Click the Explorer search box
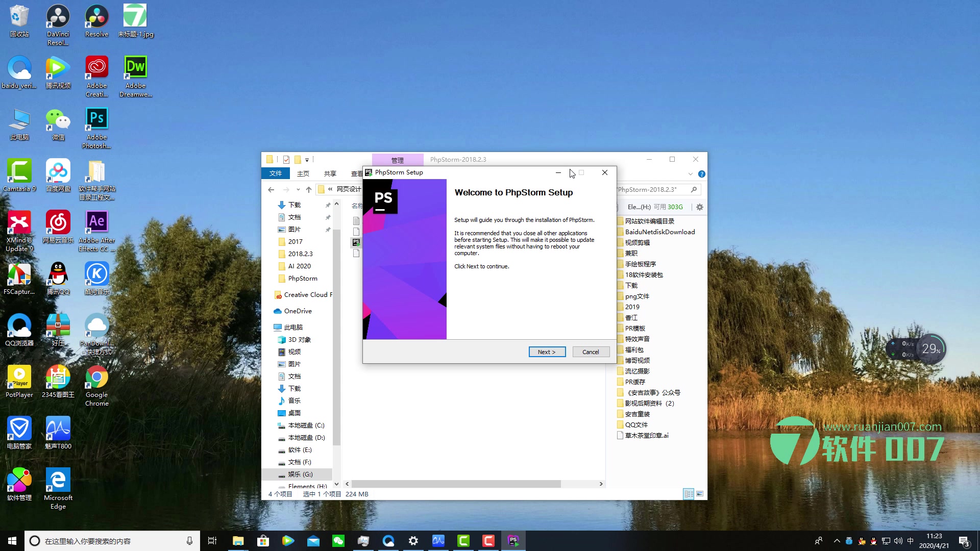Viewport: 980px width, 551px height. click(657, 190)
